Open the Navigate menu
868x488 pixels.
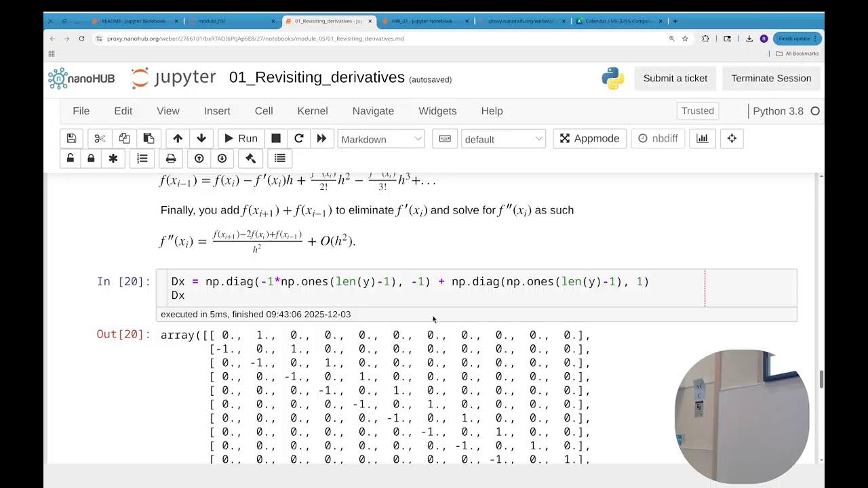tap(373, 110)
